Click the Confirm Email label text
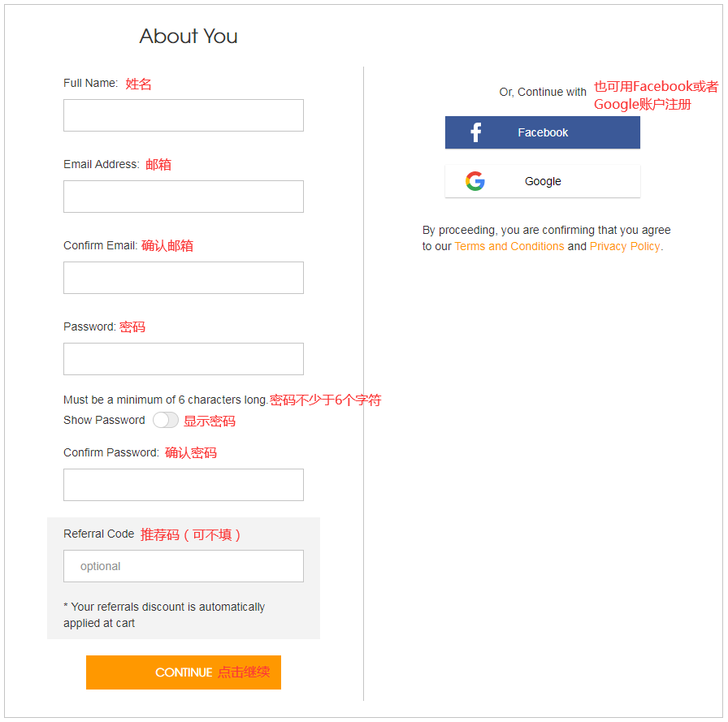Viewport: 728px width, 722px height. click(100, 245)
